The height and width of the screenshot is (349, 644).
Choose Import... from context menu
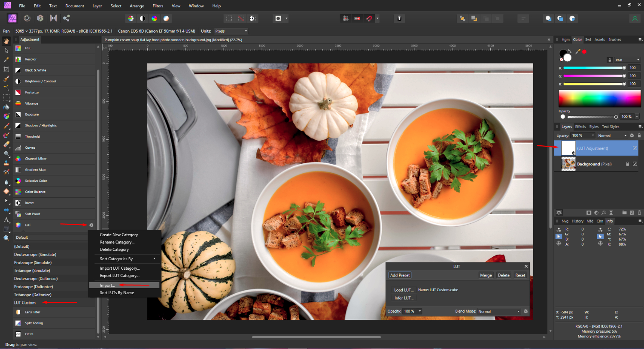125,285
